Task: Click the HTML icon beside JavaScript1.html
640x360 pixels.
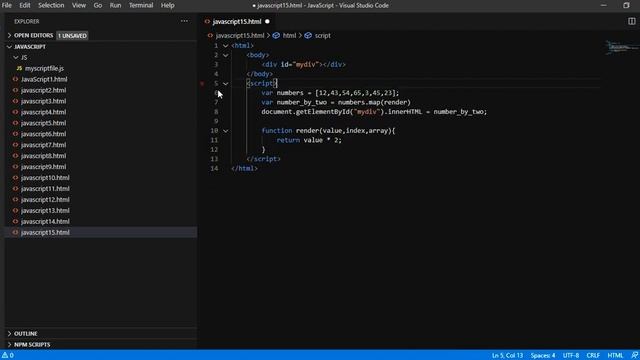Action: (16, 79)
